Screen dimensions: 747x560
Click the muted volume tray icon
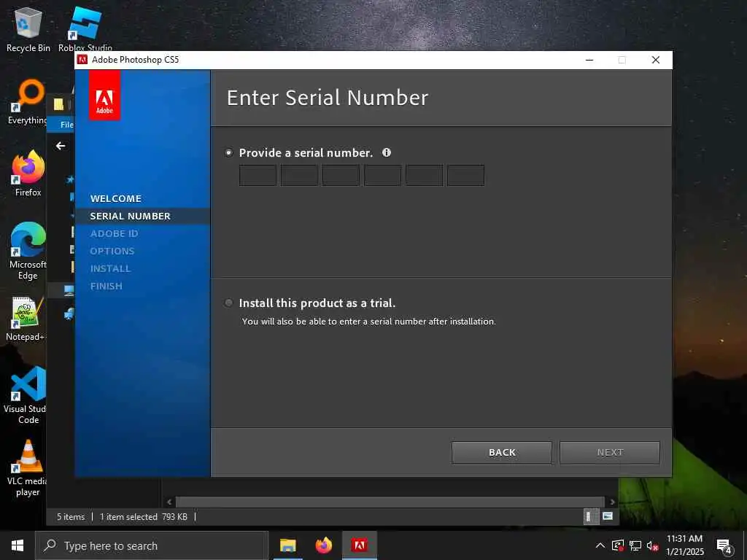pos(653,545)
